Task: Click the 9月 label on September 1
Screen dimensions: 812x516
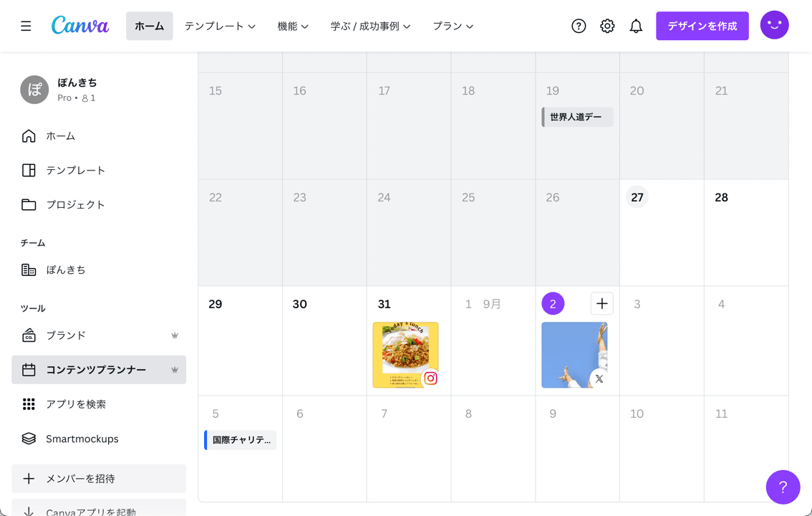Action: click(492, 304)
